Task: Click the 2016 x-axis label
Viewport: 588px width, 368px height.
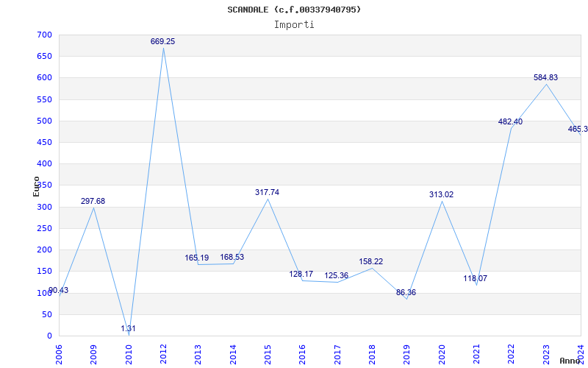Action: 303,354
